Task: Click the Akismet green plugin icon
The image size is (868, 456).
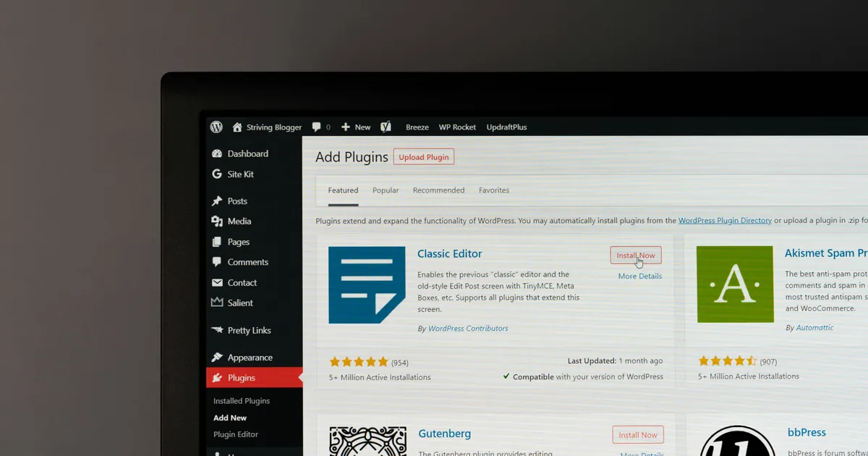Action: pos(734,284)
